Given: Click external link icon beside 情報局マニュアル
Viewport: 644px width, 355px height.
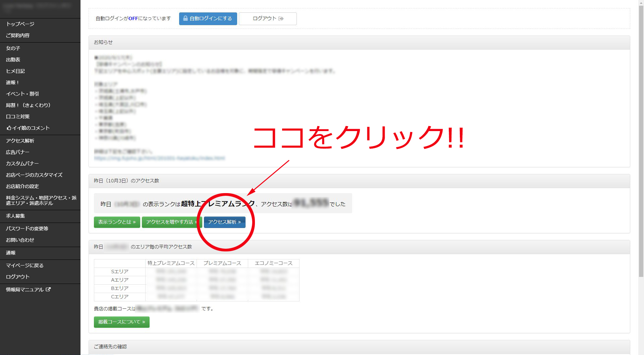Looking at the screenshot, I should [48, 289].
